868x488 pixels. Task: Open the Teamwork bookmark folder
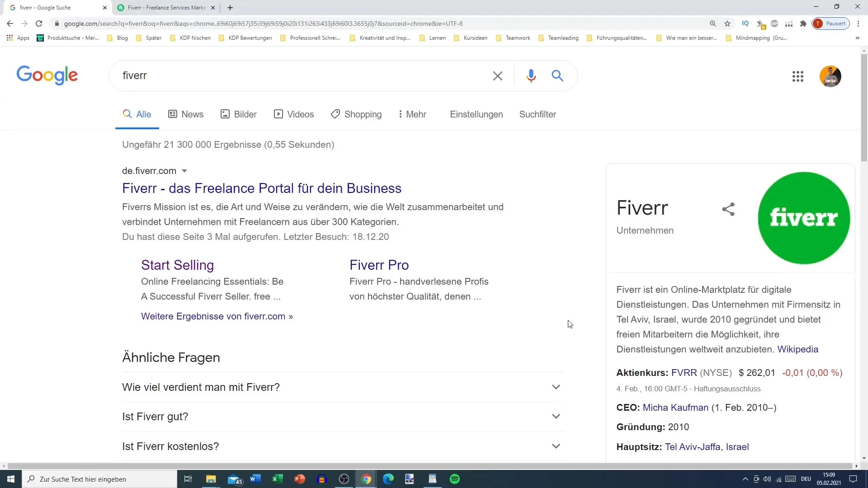coord(513,38)
